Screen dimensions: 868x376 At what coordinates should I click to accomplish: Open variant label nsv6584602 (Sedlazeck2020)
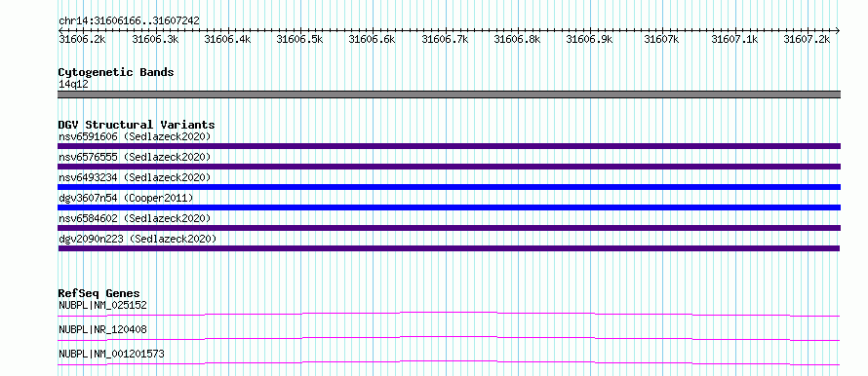point(135,218)
